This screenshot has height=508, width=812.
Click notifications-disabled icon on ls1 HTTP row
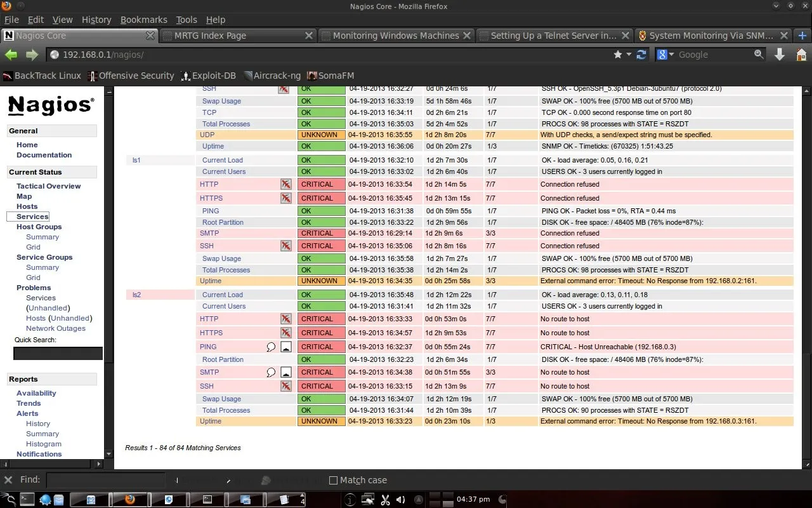coord(286,184)
